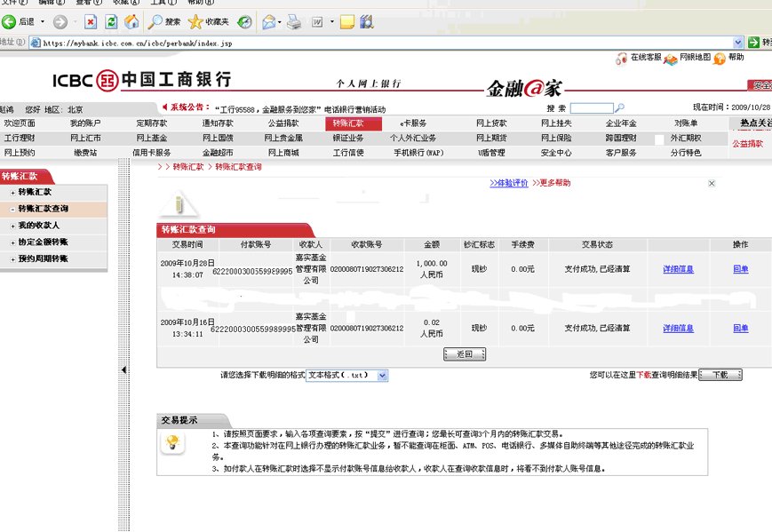Screen dimensions: 772x532
Task: Click the 主页 home icon
Action: pyautogui.click(x=133, y=24)
